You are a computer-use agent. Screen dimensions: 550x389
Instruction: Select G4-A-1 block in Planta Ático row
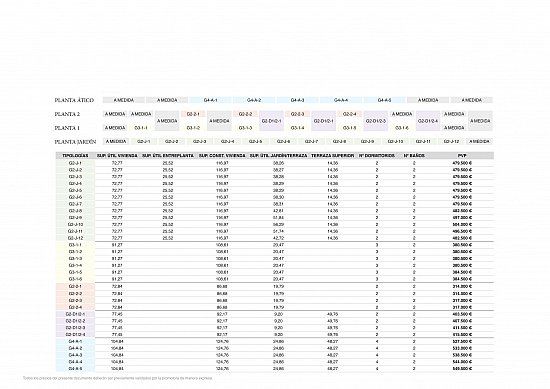[210, 100]
